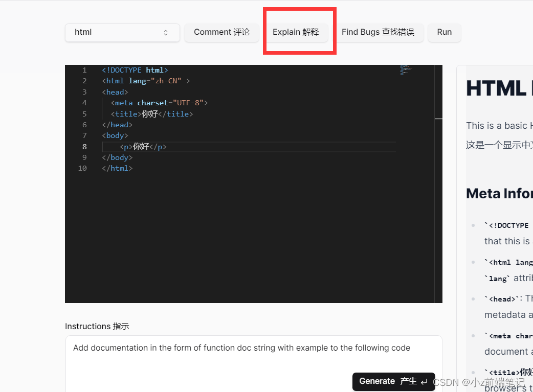
Task: Click line number 10 in the editor
Action: click(x=82, y=168)
